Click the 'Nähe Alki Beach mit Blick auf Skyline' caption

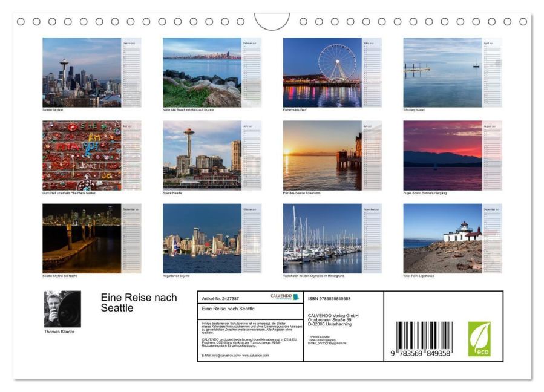[188, 110]
